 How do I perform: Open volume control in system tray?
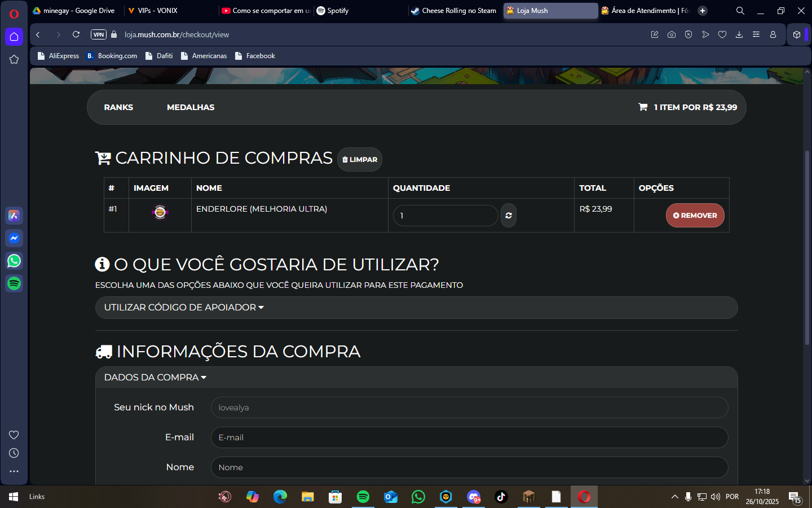tap(716, 497)
